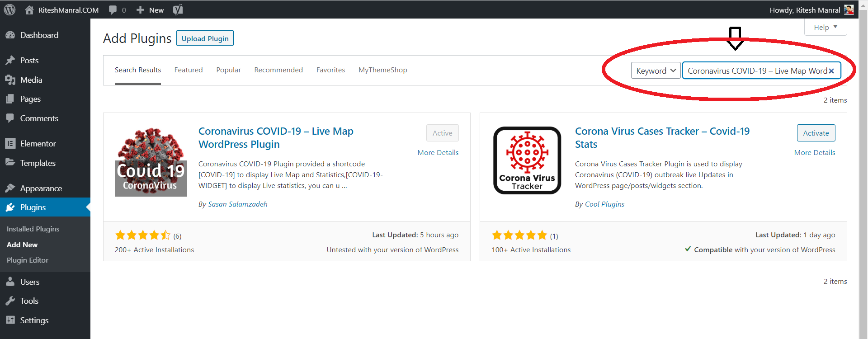
Task: Click the Dashboard gauge icon
Action: [10, 35]
